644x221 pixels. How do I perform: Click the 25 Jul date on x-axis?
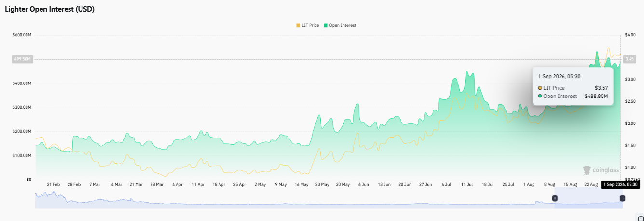pyautogui.click(x=508, y=184)
